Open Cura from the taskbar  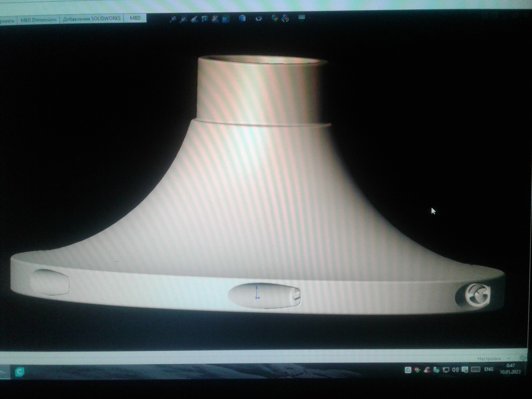(x=20, y=372)
